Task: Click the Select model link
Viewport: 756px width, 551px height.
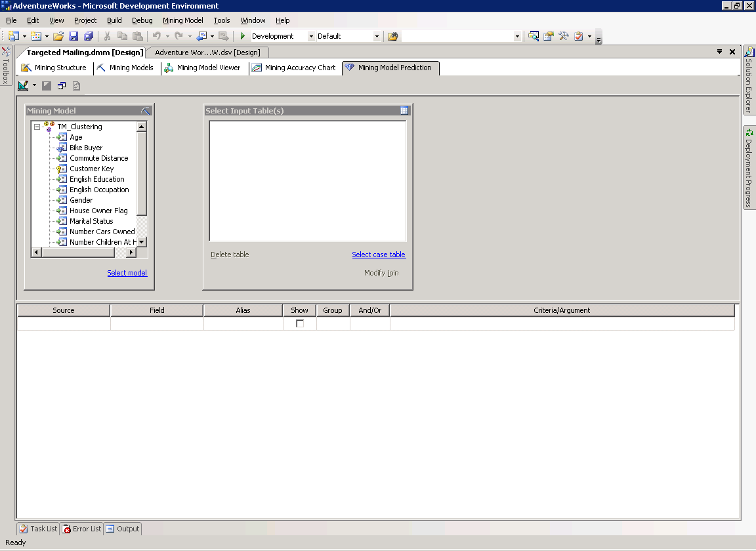Action: [127, 273]
